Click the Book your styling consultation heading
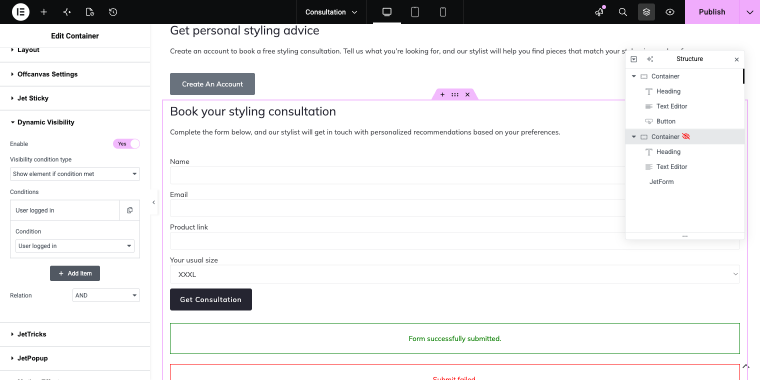Image resolution: width=760 pixels, height=380 pixels. click(x=253, y=111)
